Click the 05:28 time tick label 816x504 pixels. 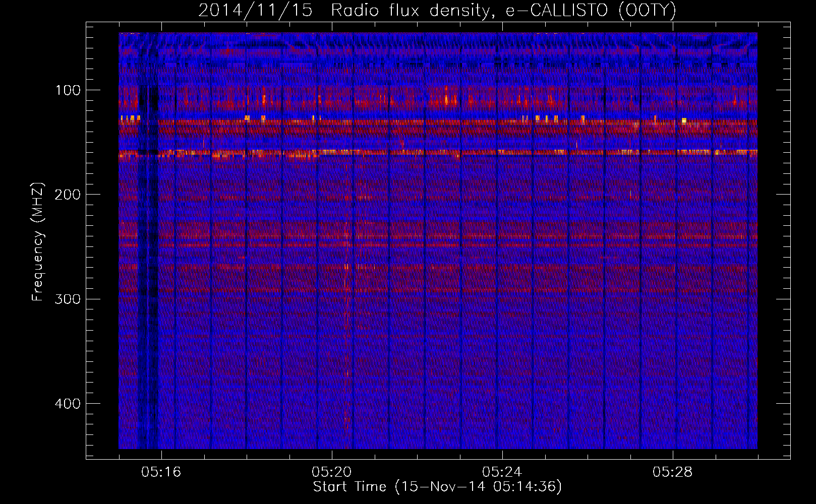click(672, 472)
